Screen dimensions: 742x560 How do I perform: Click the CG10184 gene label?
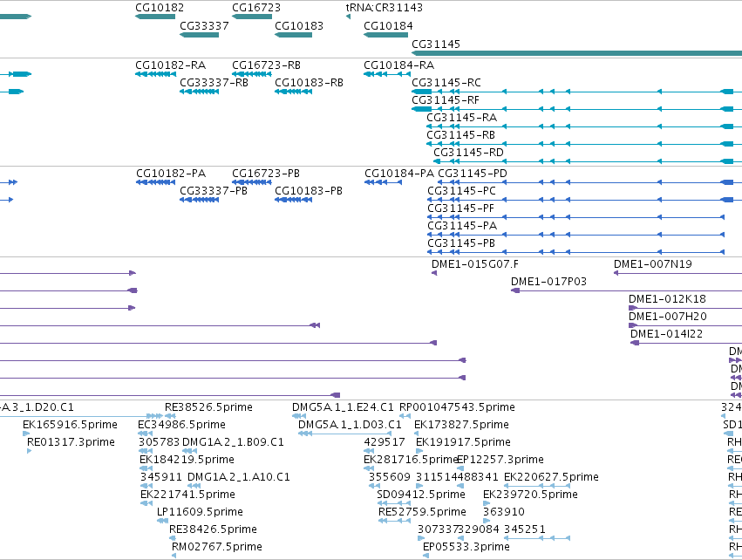388,26
